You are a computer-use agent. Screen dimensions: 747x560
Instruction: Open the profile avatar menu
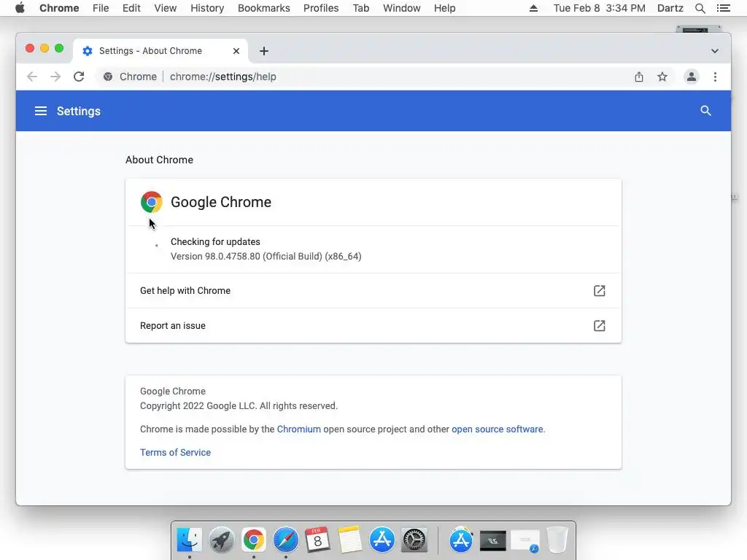tap(692, 77)
